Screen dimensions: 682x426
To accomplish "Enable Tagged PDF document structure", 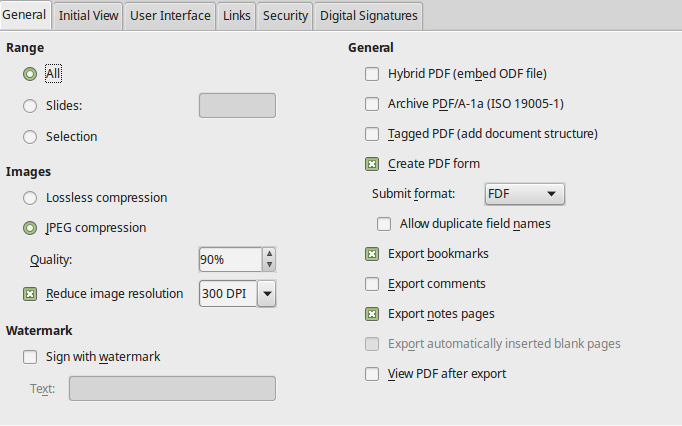I will (372, 134).
